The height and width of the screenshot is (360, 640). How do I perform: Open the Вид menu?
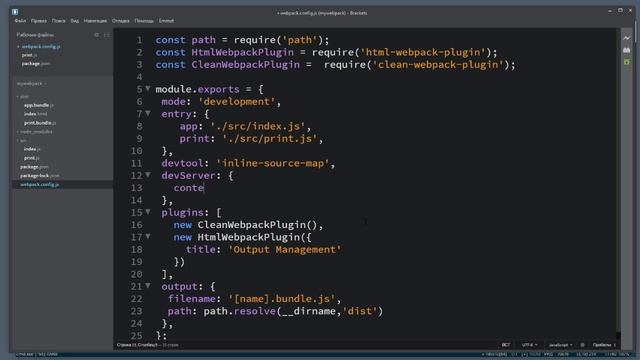coord(74,21)
